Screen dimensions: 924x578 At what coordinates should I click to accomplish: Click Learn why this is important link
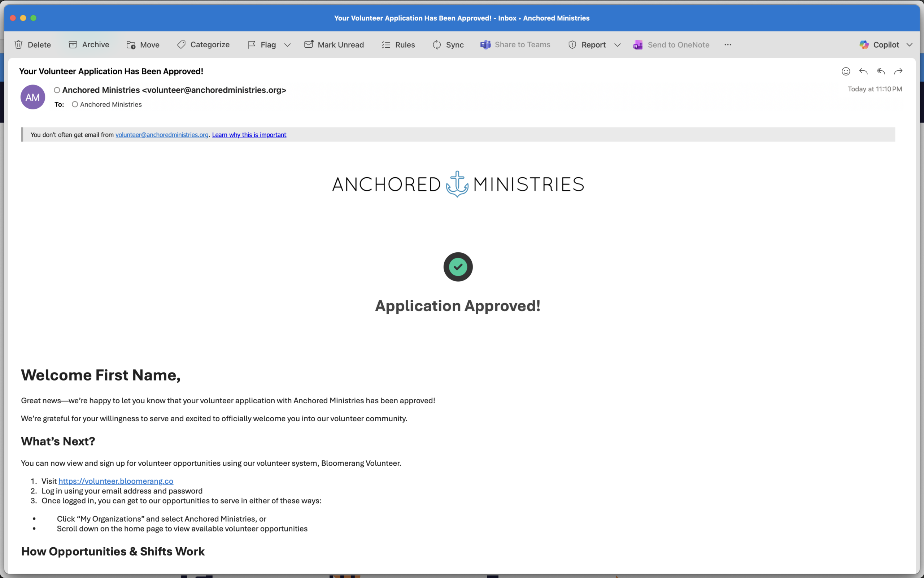(x=249, y=135)
